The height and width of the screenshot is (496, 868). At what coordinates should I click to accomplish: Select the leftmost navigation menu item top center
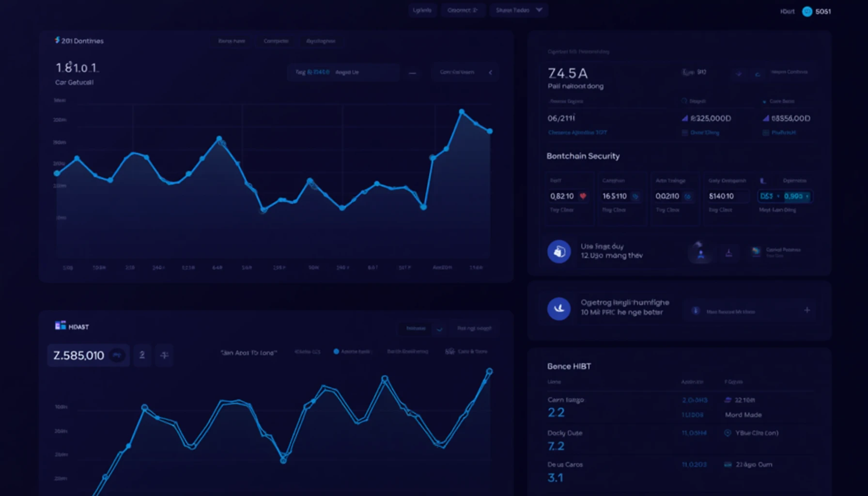coord(422,10)
